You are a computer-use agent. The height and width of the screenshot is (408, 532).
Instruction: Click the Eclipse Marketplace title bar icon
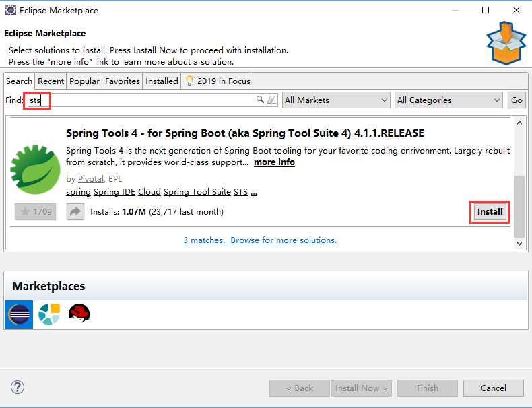[11, 10]
